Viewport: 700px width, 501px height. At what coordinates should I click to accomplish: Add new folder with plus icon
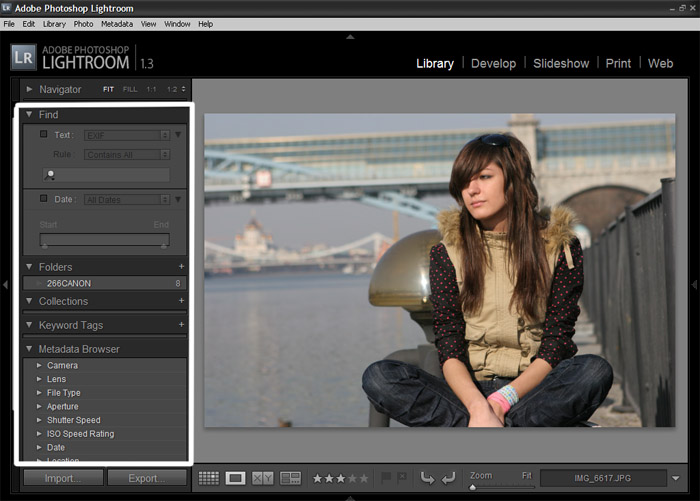pos(181,267)
